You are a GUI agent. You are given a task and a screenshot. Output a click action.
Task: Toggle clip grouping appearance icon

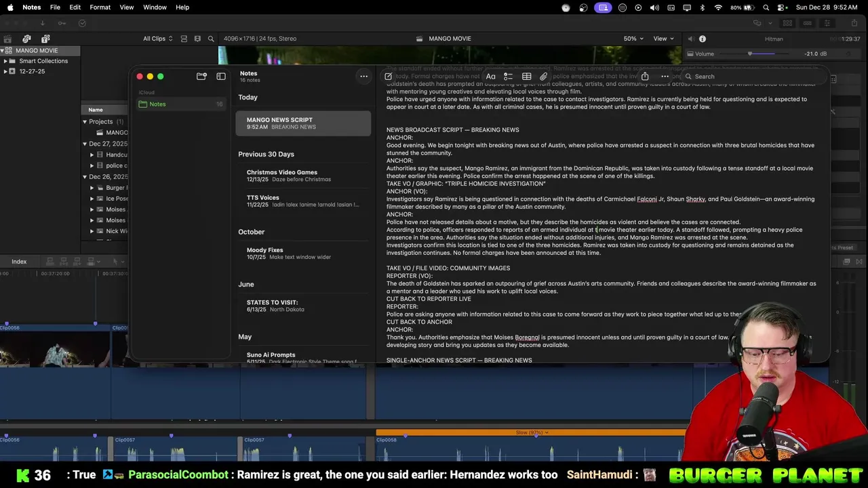tap(184, 39)
